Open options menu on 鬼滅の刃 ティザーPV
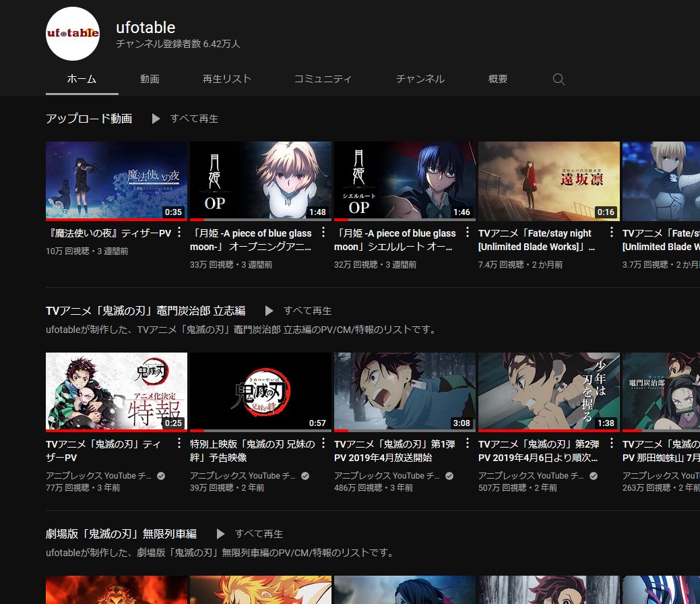 [179, 442]
